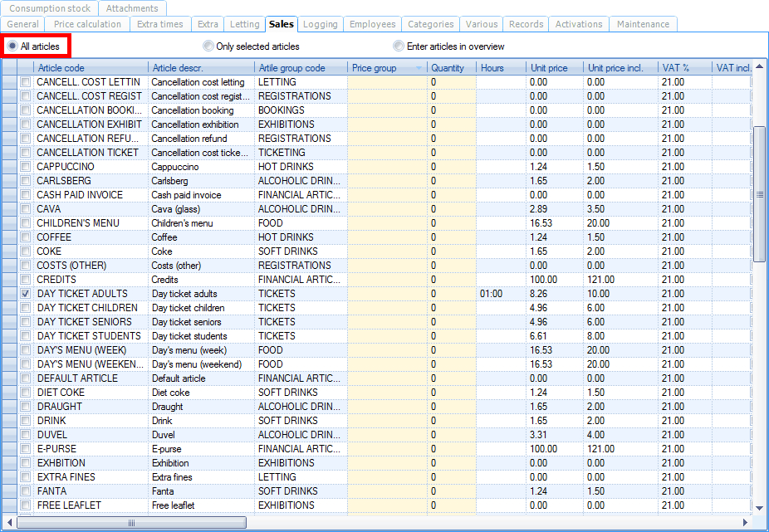This screenshot has width=769, height=532.
Task: Click the horizontal scrollbar right arrow
Action: click(x=746, y=523)
